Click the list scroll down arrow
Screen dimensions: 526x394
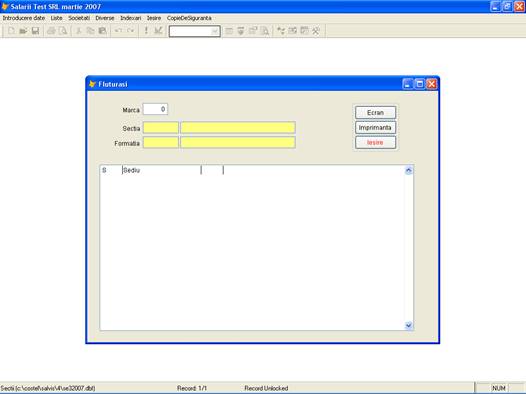click(x=409, y=325)
